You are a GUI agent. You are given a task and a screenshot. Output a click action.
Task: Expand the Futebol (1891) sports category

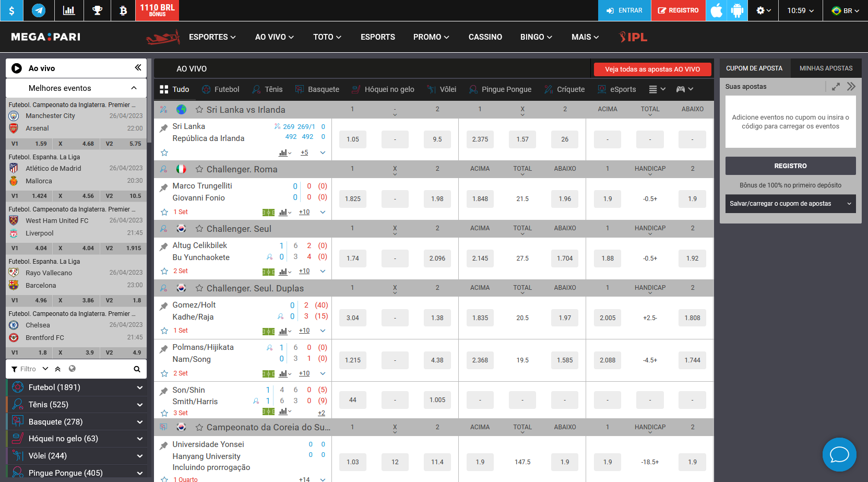coord(139,387)
